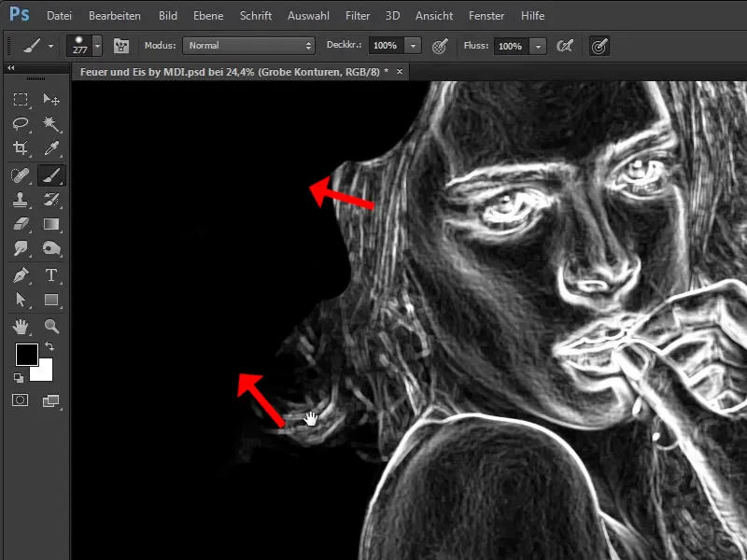Select the Magic Wand tool
This screenshot has width=747, height=560.
tap(51, 124)
